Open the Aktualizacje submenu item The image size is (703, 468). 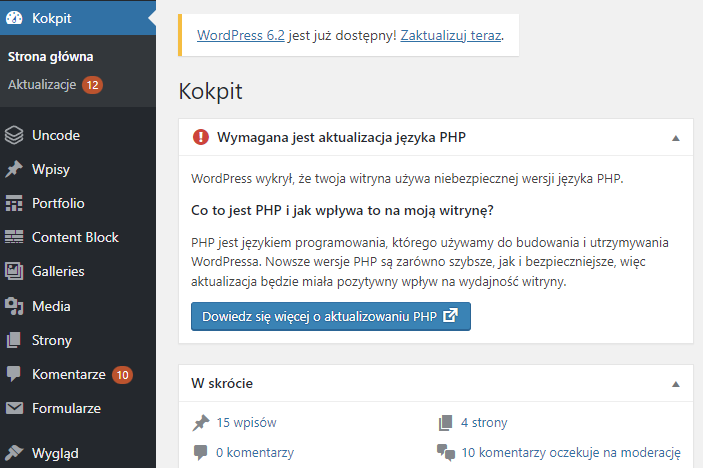pos(42,85)
